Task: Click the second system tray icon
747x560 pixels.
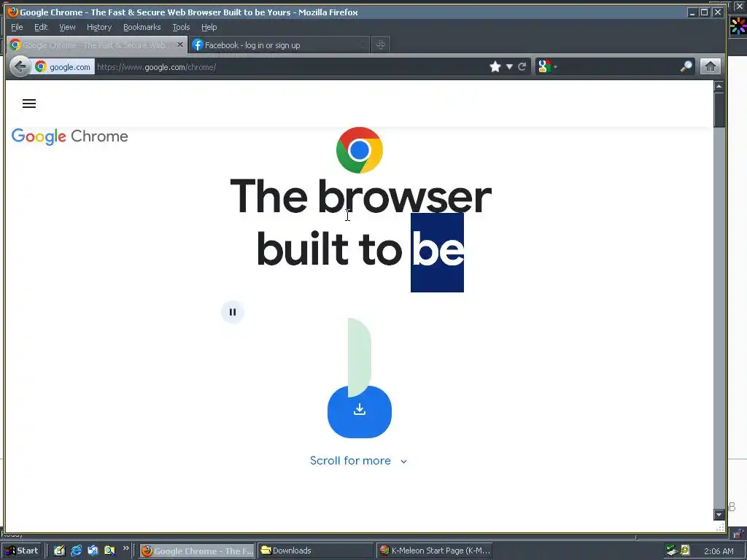Action: tap(685, 551)
